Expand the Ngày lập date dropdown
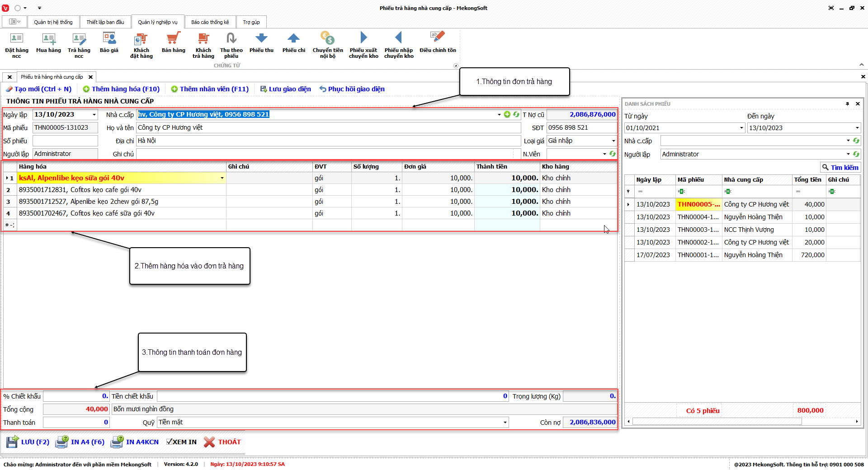This screenshot has width=868, height=470. pyautogui.click(x=94, y=115)
